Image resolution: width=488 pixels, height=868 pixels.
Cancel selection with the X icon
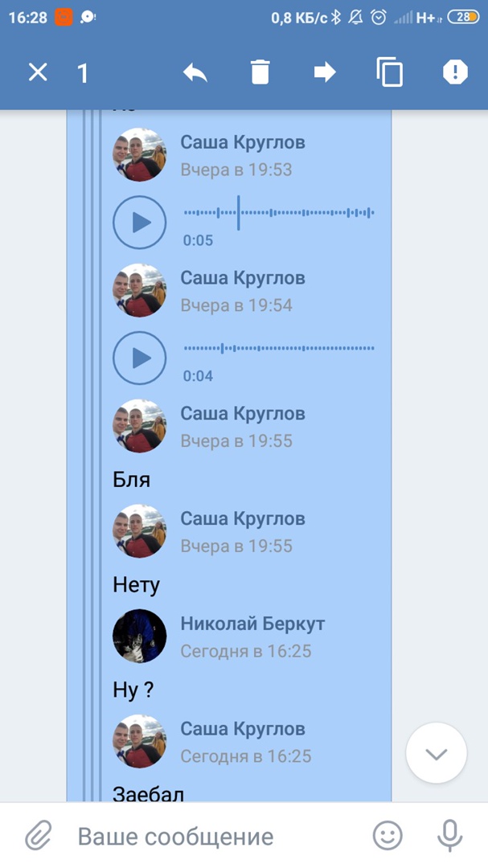(x=38, y=72)
